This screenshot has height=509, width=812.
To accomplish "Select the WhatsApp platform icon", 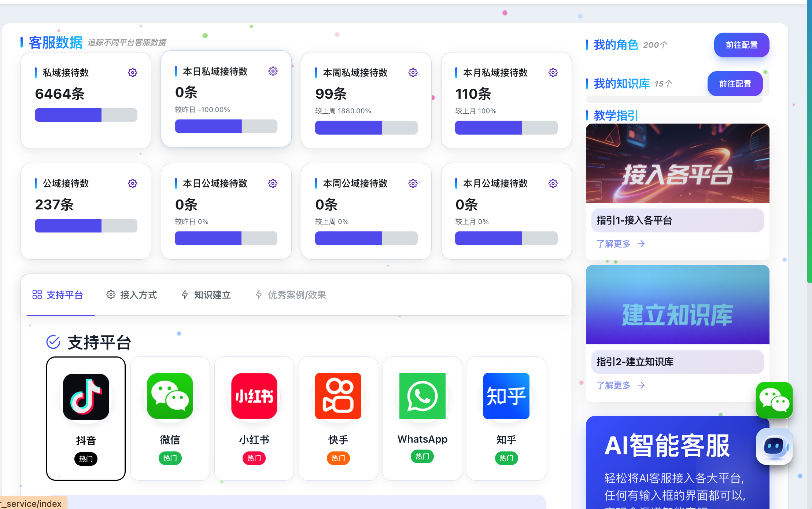I will point(422,396).
